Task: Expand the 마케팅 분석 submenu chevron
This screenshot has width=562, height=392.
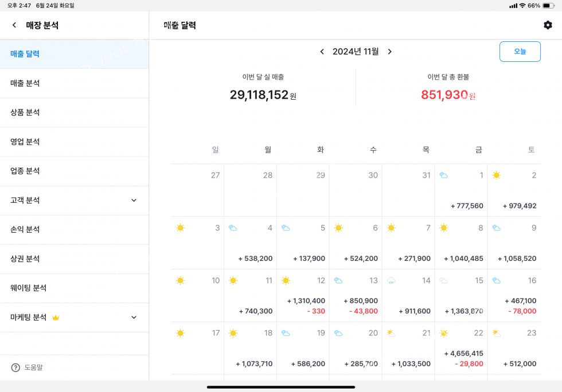Action: [134, 317]
